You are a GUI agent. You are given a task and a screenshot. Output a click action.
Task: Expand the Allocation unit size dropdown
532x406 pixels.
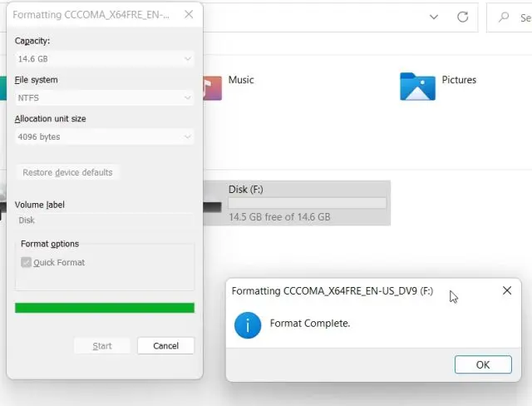click(x=105, y=136)
